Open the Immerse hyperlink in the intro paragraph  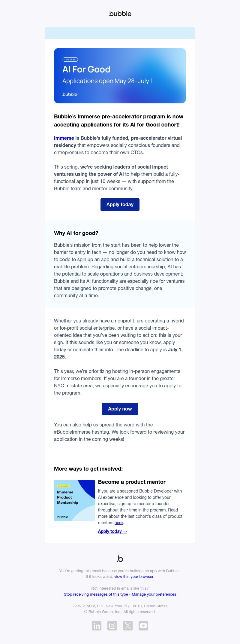tap(64, 138)
